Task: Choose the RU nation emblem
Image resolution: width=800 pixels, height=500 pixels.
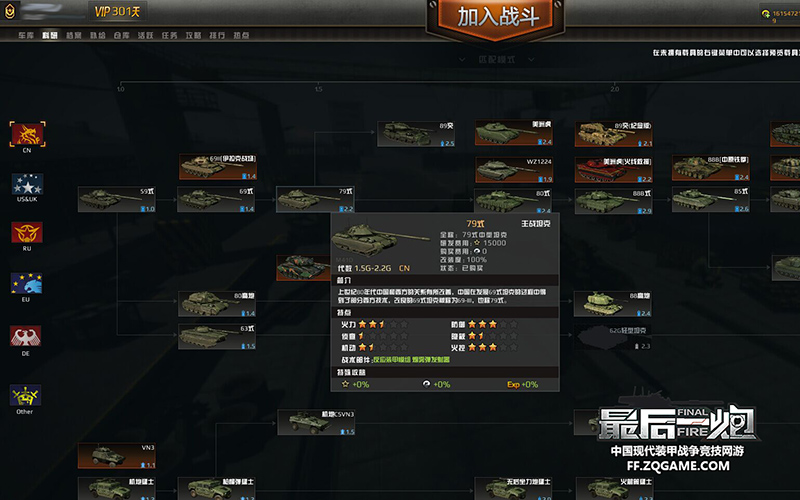Action: click(x=27, y=233)
